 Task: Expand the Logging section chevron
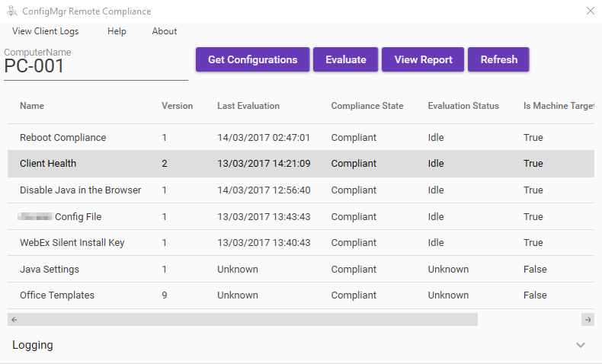point(581,345)
